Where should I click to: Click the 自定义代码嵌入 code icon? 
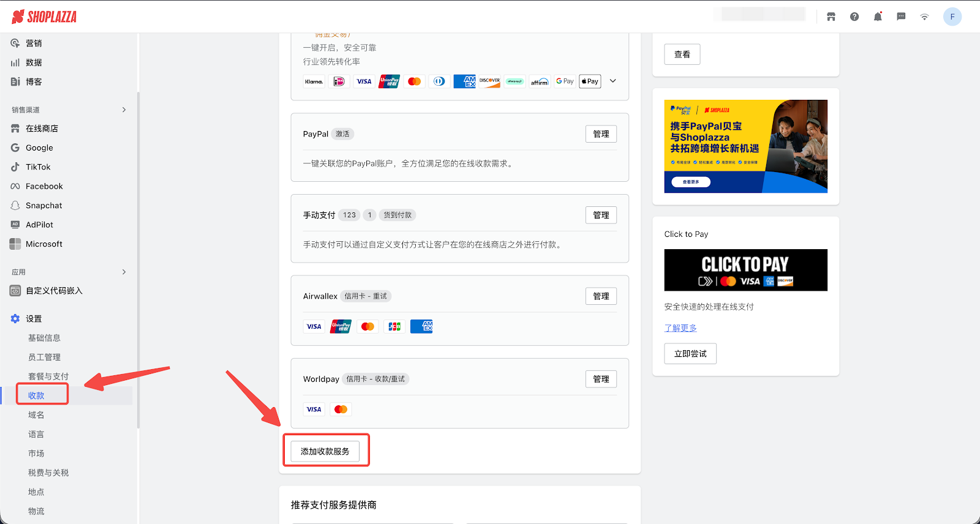pyautogui.click(x=15, y=291)
